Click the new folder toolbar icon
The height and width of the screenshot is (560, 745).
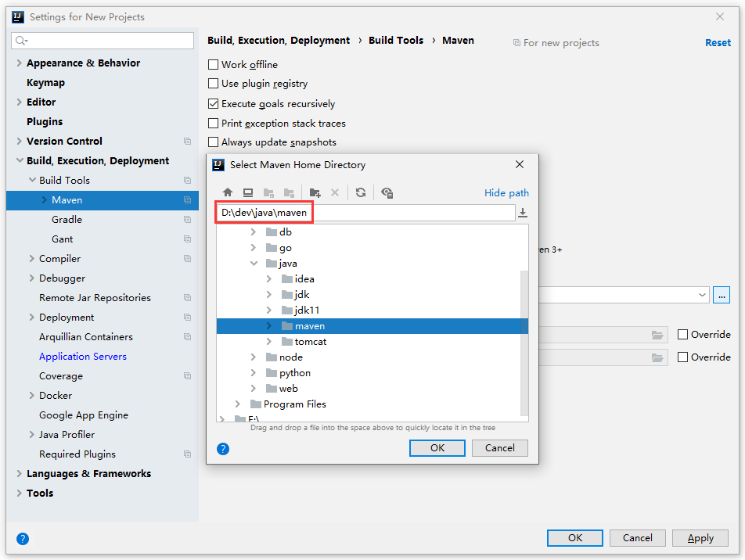click(315, 192)
